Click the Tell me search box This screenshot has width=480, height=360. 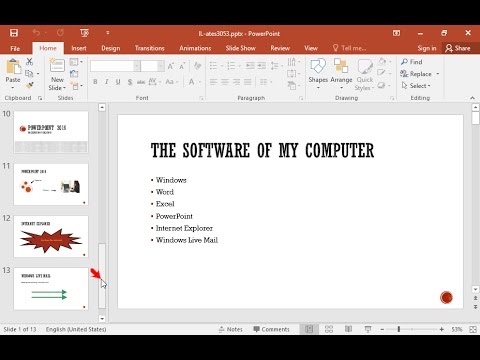coord(350,48)
